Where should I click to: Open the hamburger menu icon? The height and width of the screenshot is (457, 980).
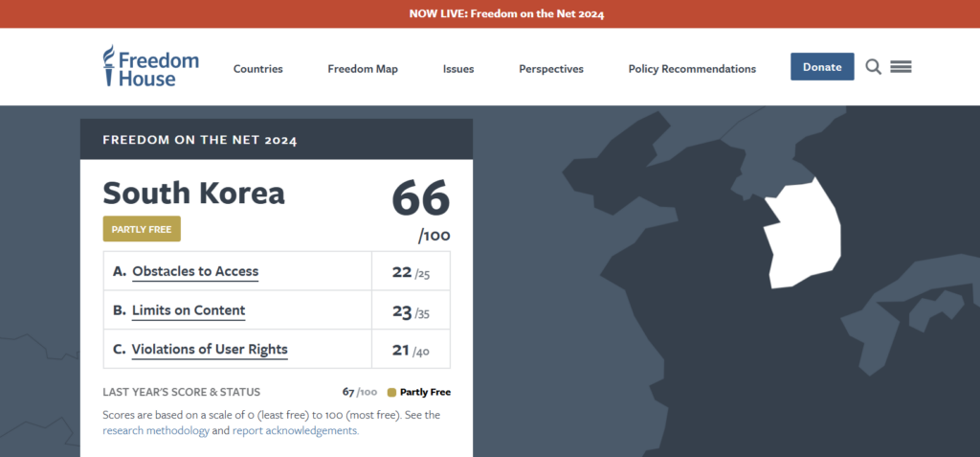pyautogui.click(x=901, y=67)
